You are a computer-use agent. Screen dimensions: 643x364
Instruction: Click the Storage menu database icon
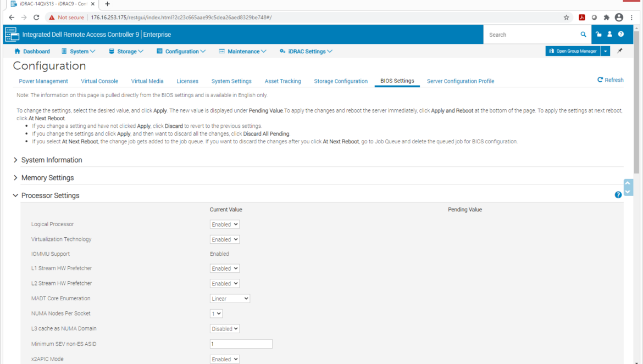click(112, 51)
